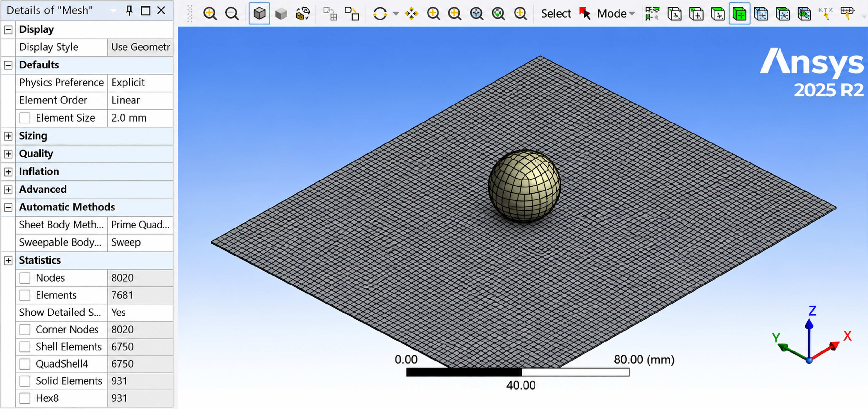Viewport: 868px width, 409px height.
Task: Tick the Hex8 checkbox
Action: click(25, 398)
